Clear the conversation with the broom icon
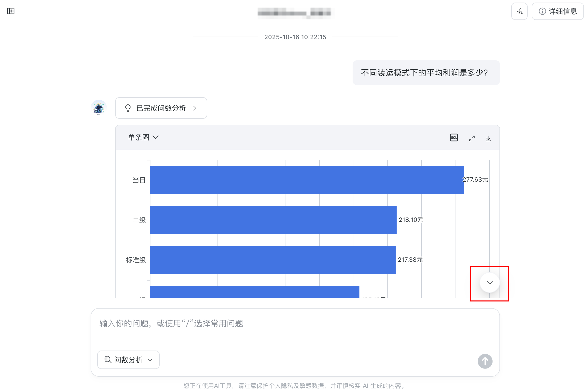 [519, 11]
